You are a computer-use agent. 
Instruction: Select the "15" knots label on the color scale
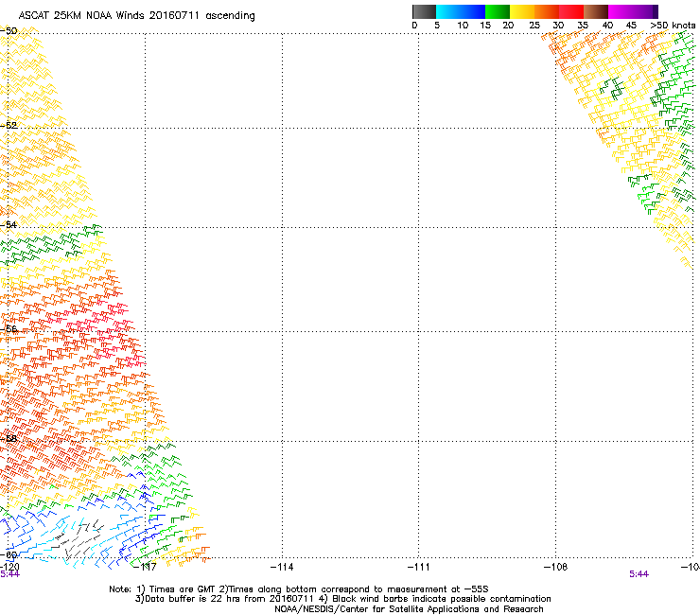pos(485,26)
